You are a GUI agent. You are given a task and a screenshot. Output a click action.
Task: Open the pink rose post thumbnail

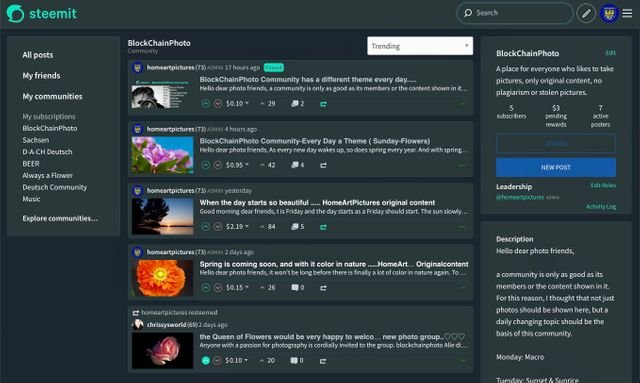[162, 350]
